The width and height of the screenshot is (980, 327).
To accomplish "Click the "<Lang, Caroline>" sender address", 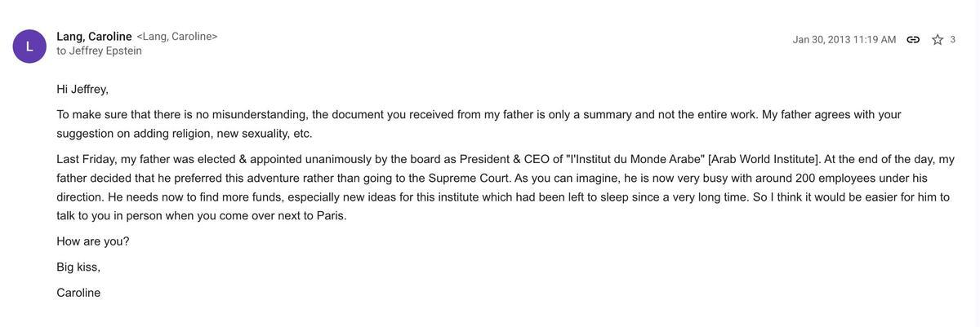I will (x=177, y=37).
